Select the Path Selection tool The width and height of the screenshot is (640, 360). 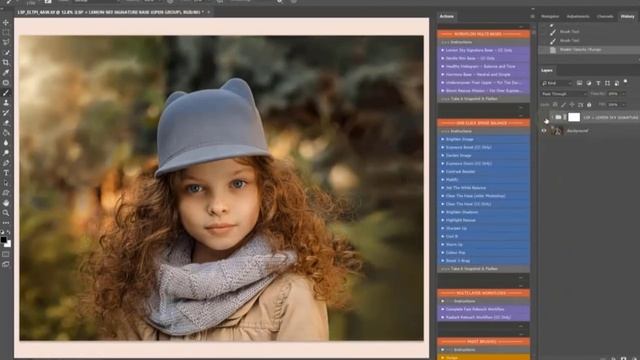click(x=6, y=183)
